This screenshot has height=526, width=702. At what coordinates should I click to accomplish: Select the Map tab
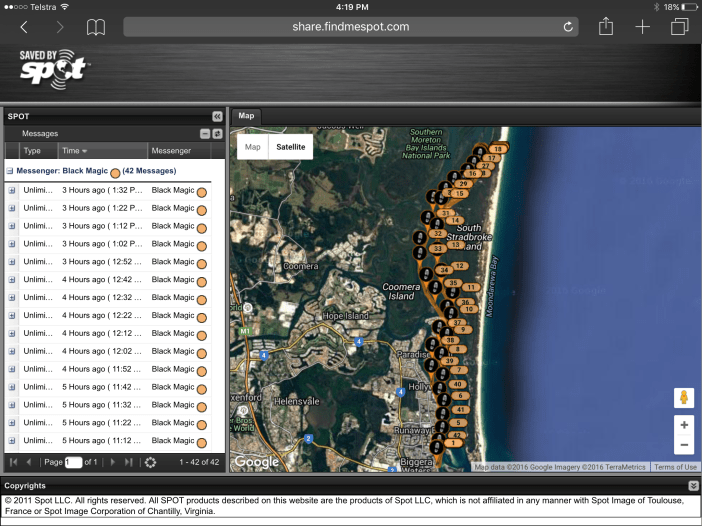(246, 116)
